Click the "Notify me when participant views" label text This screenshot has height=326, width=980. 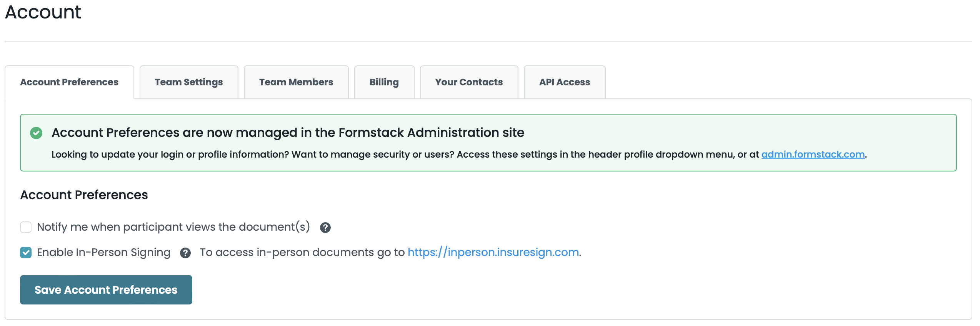click(x=173, y=227)
